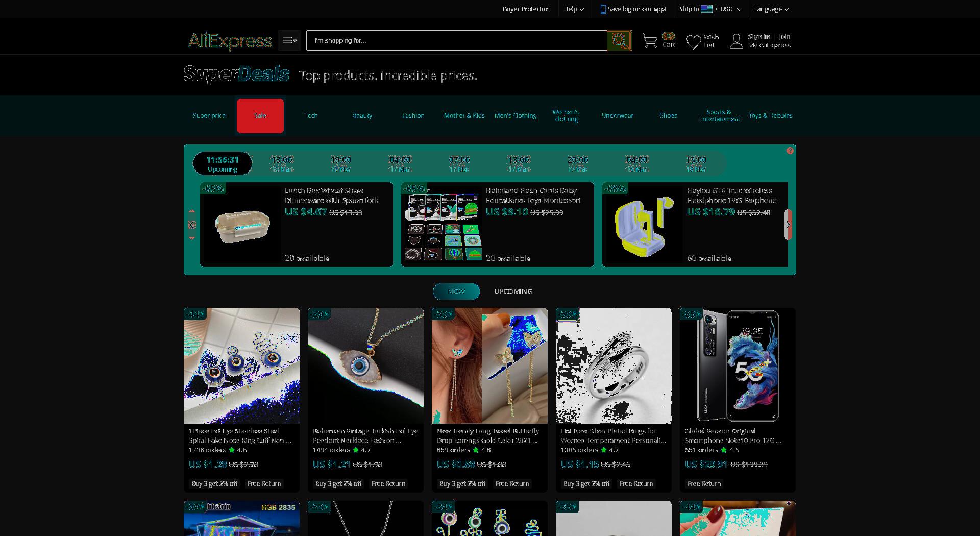Open the Silver Plated Rings image
Screen dimensions: 980x536
tap(614, 366)
